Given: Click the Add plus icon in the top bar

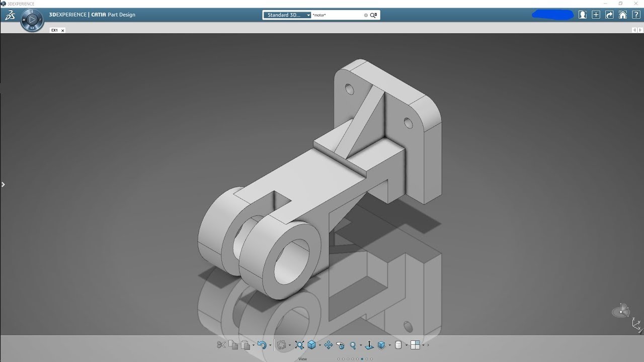Looking at the screenshot, I should [x=596, y=15].
